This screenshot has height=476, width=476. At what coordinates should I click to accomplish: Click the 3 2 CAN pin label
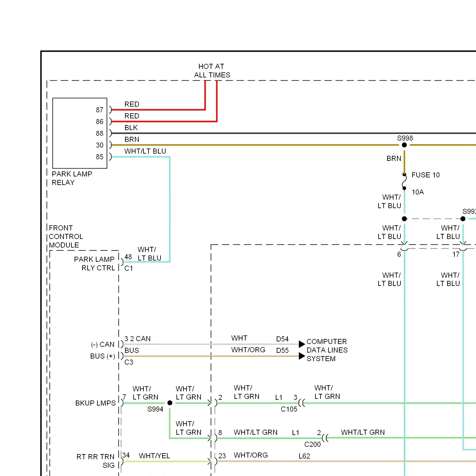point(137,339)
